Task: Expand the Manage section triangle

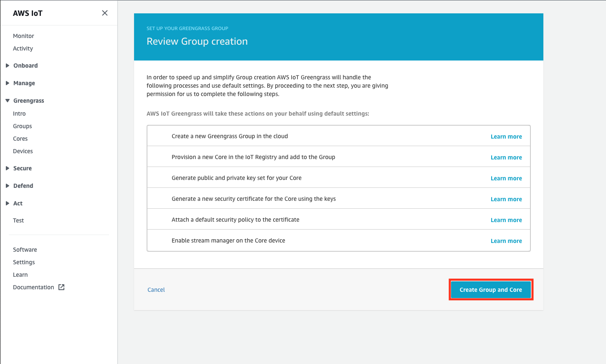Action: [x=8, y=83]
